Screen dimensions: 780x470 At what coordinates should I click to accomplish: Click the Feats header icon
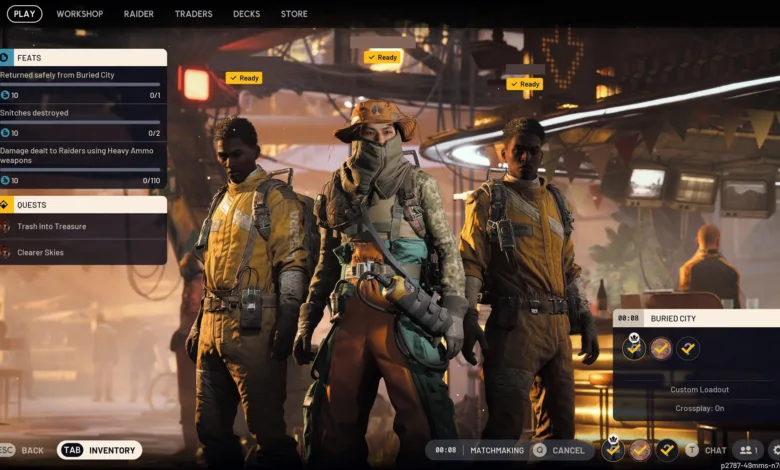pos(5,58)
